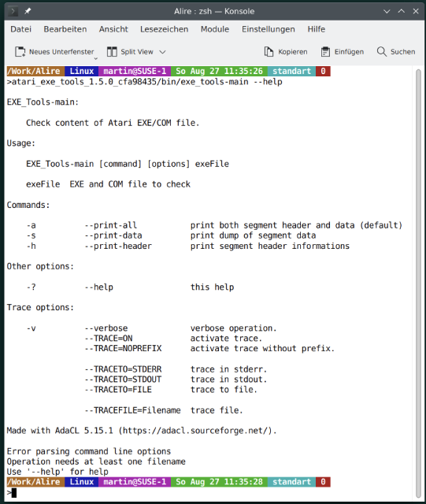The width and height of the screenshot is (426, 504).
Task: Open the Bearbeiten menu
Action: point(65,29)
